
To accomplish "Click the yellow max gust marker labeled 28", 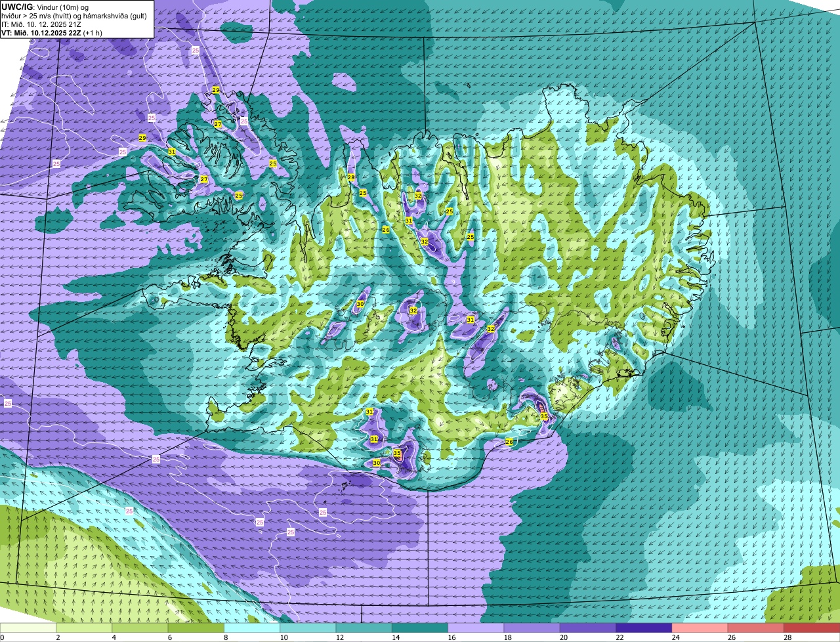I will point(351,177).
